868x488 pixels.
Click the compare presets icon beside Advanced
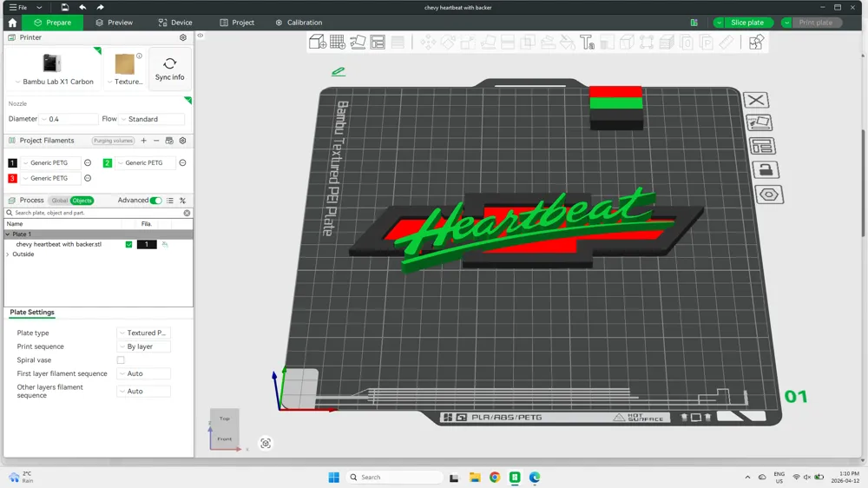[x=182, y=201]
